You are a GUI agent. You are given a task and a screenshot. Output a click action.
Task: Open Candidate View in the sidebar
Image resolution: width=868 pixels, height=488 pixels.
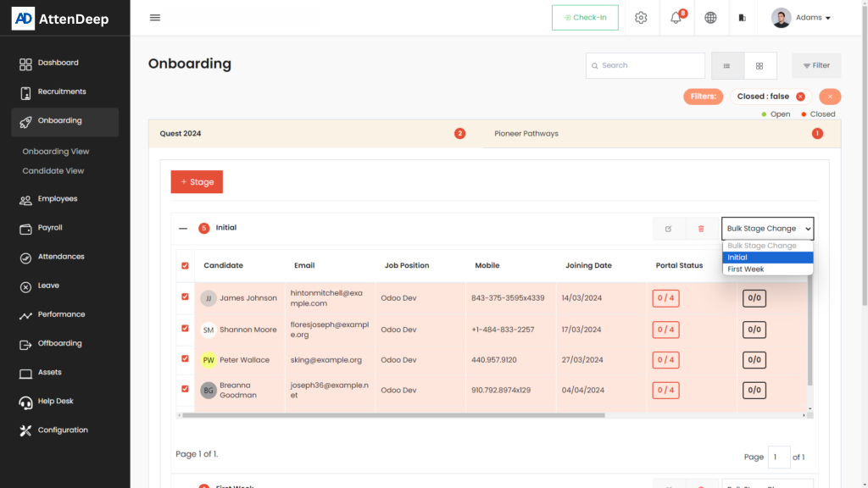pyautogui.click(x=53, y=171)
